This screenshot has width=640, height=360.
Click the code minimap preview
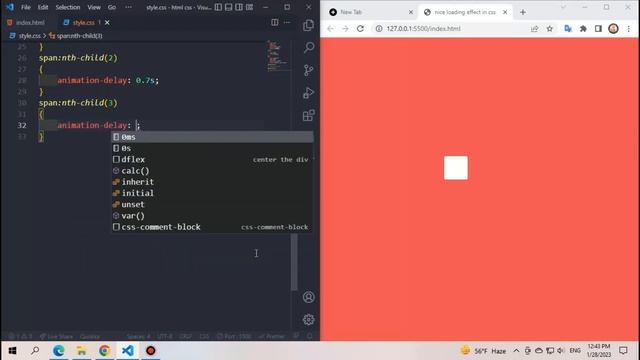point(278,56)
